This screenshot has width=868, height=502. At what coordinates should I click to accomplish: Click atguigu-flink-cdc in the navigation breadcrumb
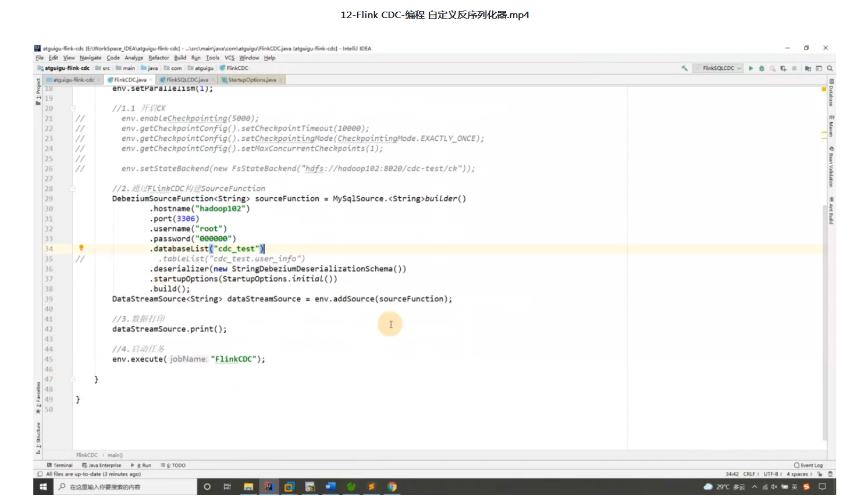[x=64, y=68]
